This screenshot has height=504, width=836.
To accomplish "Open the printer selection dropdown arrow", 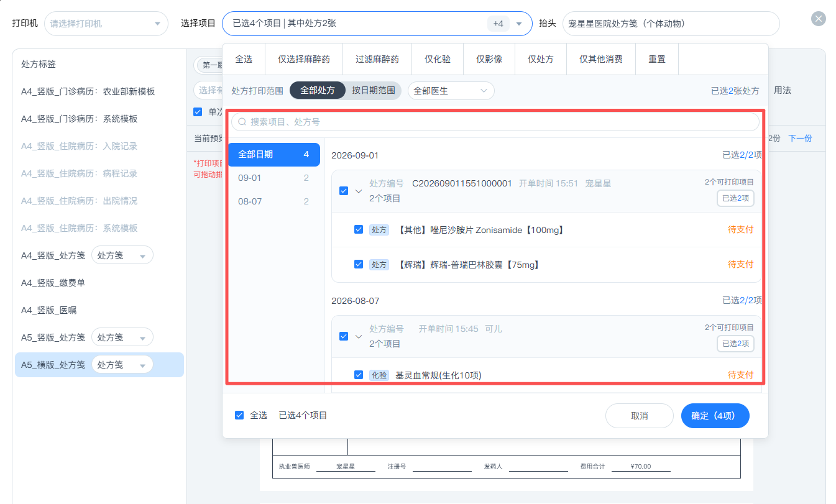I will point(157,24).
